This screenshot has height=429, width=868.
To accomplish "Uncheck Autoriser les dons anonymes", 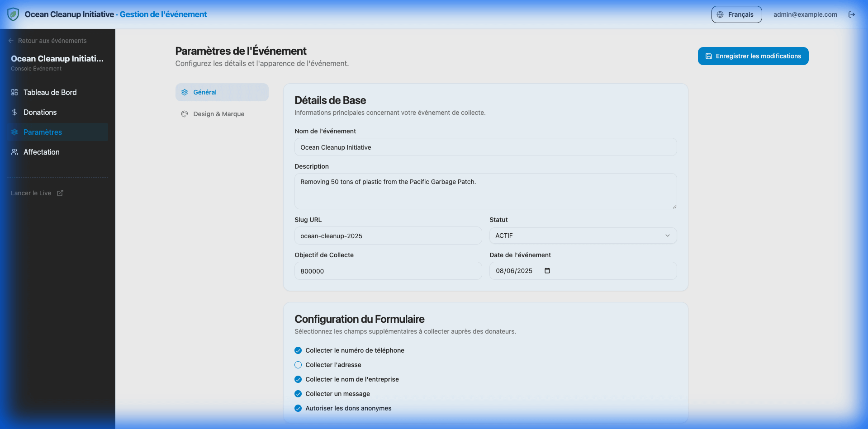I will pos(298,408).
